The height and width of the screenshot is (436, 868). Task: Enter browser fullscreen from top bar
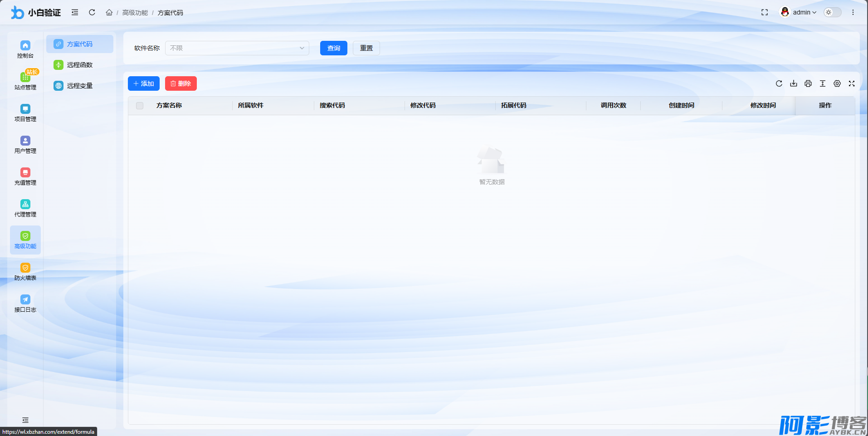pyautogui.click(x=764, y=12)
